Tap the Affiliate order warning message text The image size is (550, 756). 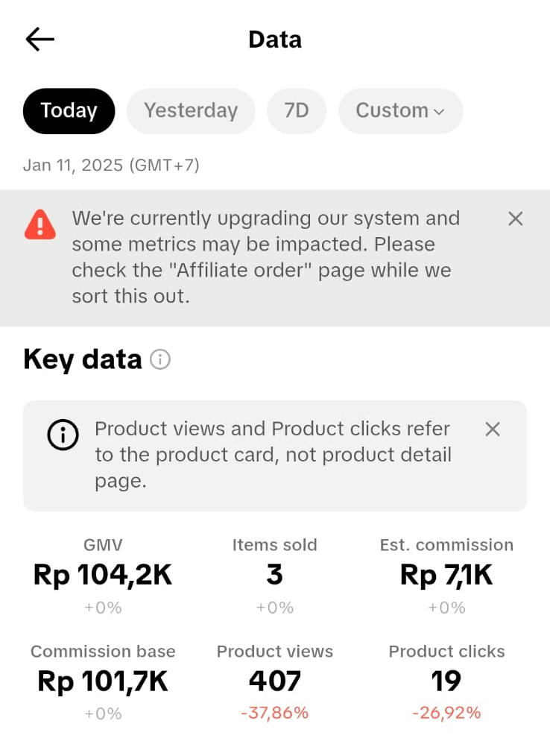(x=265, y=257)
